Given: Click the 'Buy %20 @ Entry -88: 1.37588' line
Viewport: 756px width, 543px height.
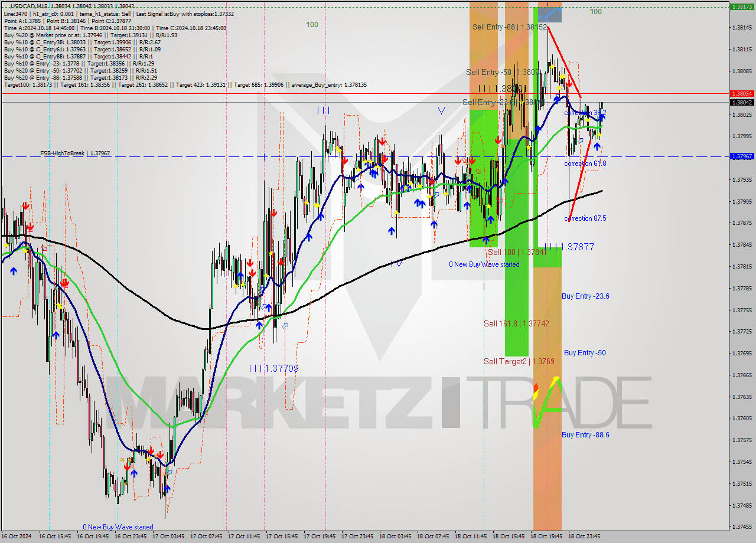Looking at the screenshot, I should coord(80,77).
